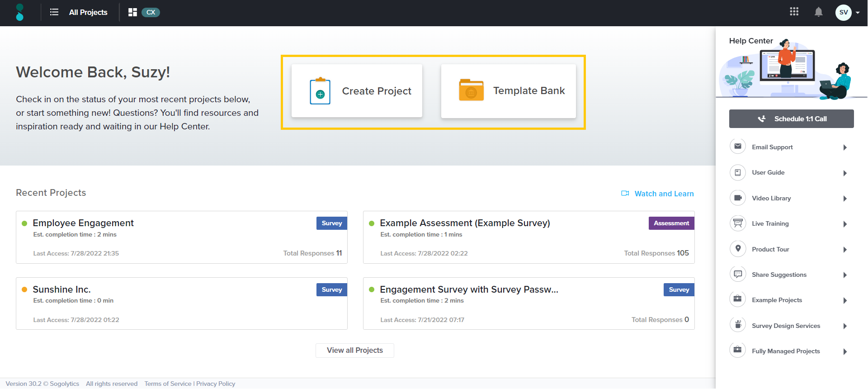Click the CX product badge

pos(151,12)
